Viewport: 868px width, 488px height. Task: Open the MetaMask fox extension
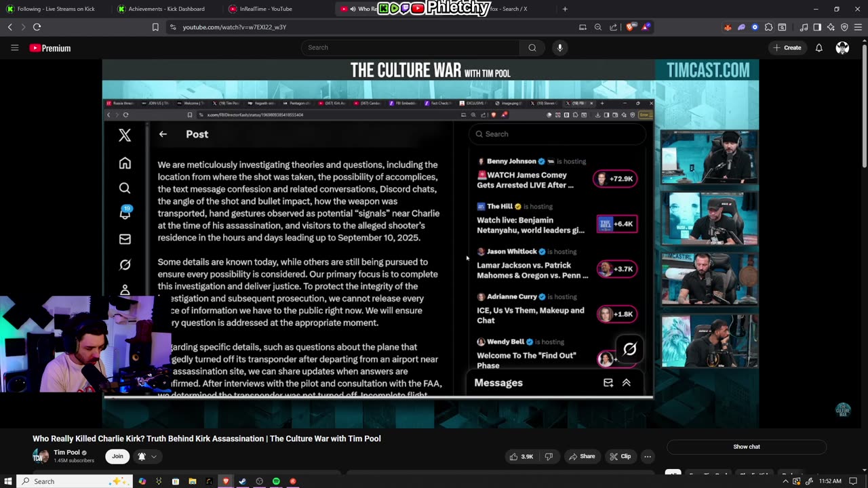point(728,27)
